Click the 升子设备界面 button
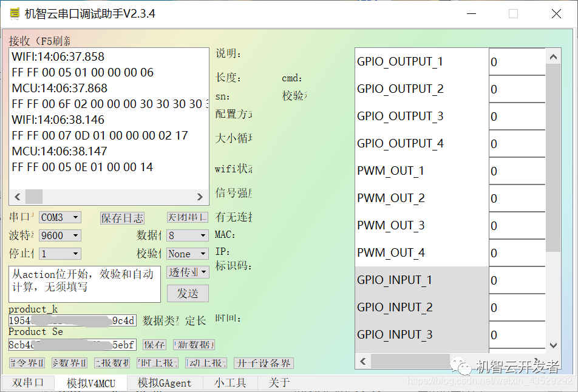The height and width of the screenshot is (392, 578). tap(263, 363)
